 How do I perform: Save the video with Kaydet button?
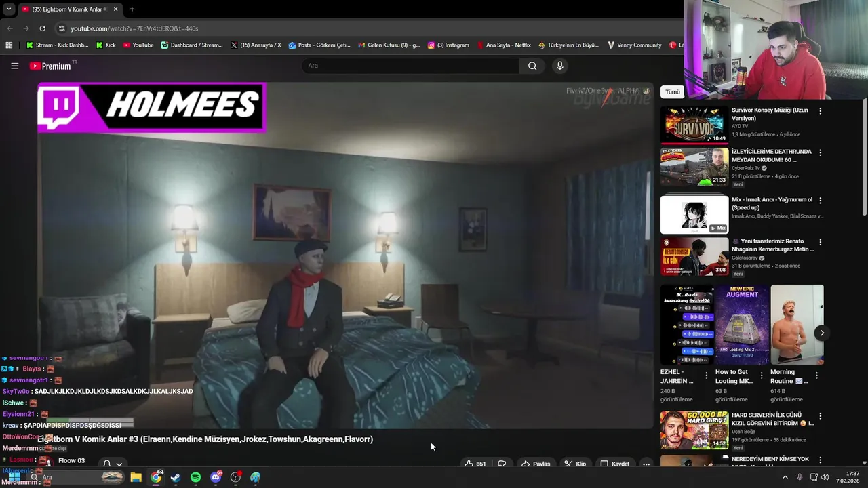615,464
